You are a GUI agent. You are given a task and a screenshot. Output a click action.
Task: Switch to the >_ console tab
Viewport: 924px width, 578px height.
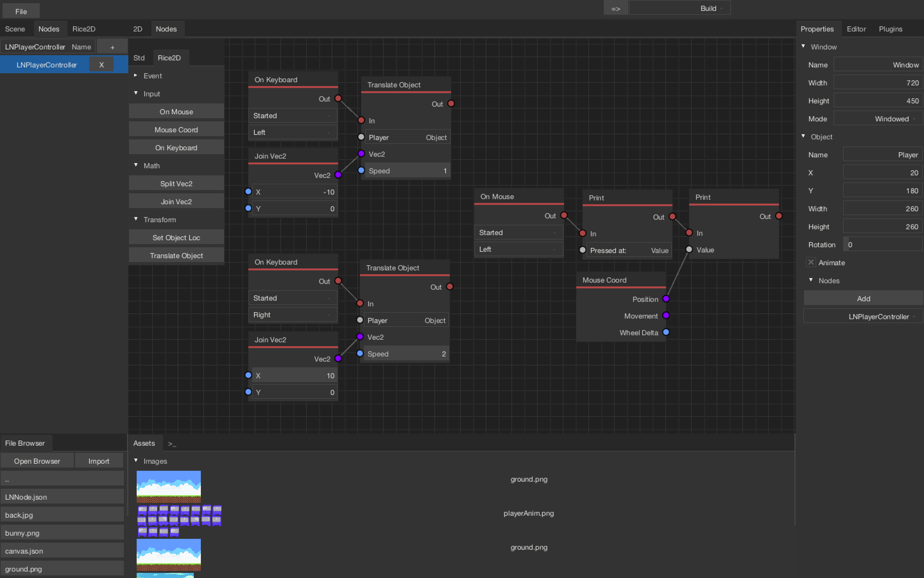point(172,443)
